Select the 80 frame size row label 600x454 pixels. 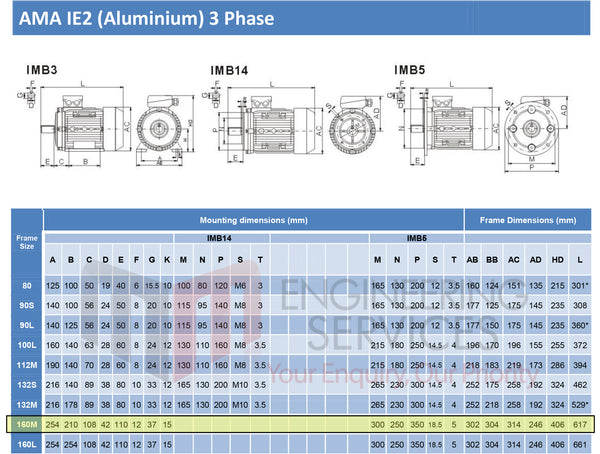tap(26, 285)
